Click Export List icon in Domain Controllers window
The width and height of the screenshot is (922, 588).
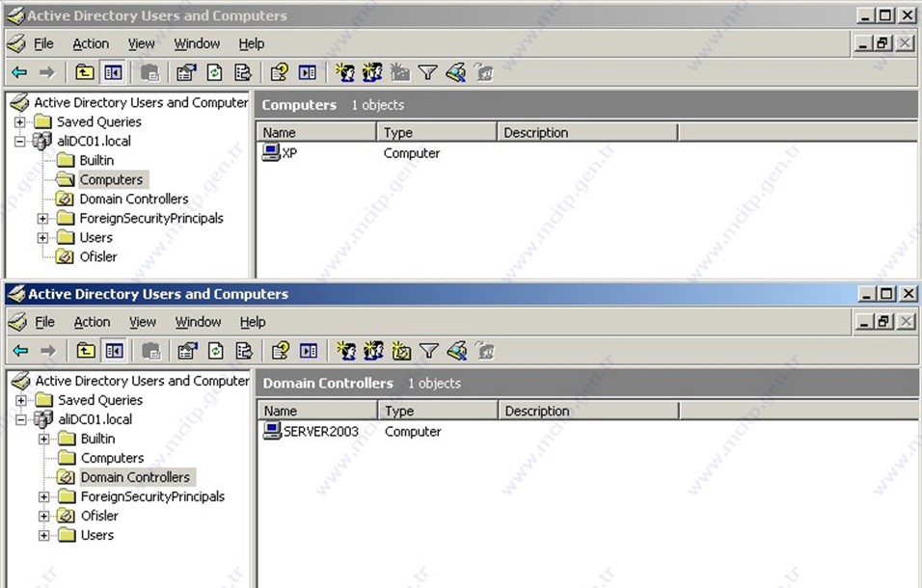point(244,351)
